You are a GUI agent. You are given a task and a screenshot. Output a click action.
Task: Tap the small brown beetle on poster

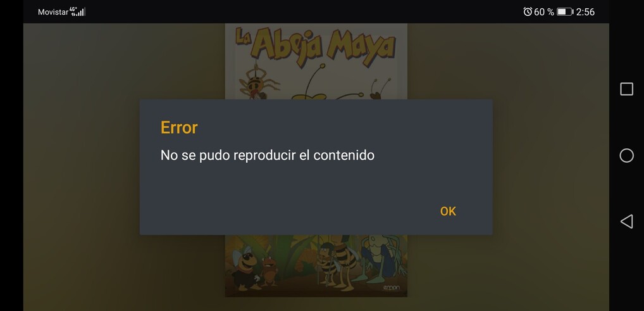pyautogui.click(x=269, y=272)
